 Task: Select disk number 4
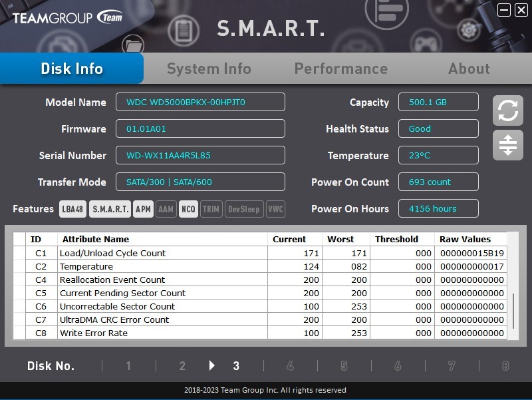pyautogui.click(x=290, y=365)
